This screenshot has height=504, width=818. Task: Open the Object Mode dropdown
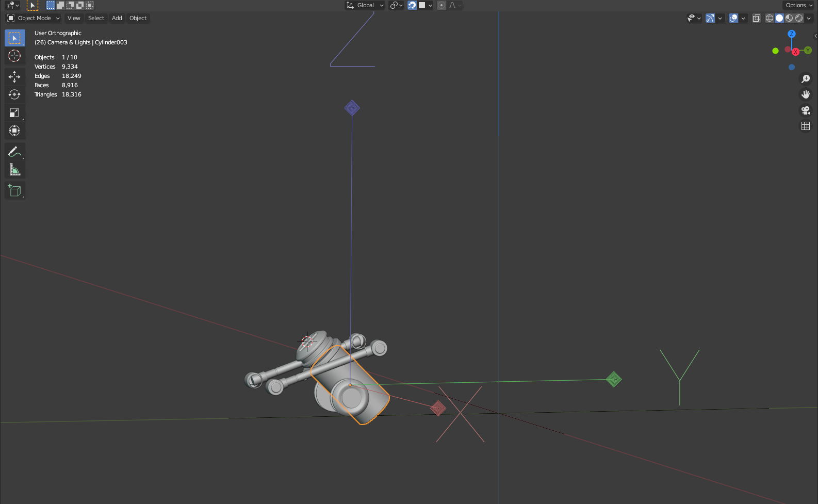pos(34,18)
